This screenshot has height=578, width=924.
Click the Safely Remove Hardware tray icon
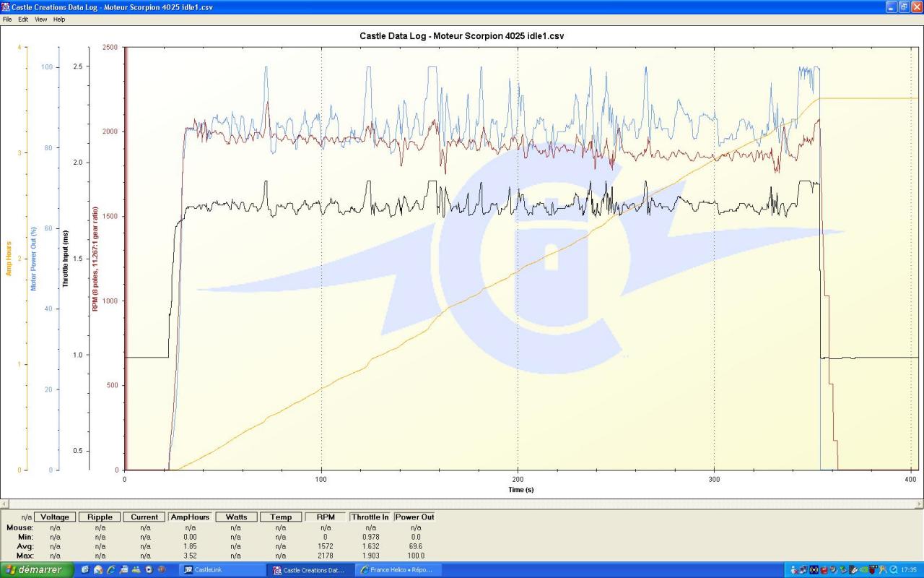point(843,570)
